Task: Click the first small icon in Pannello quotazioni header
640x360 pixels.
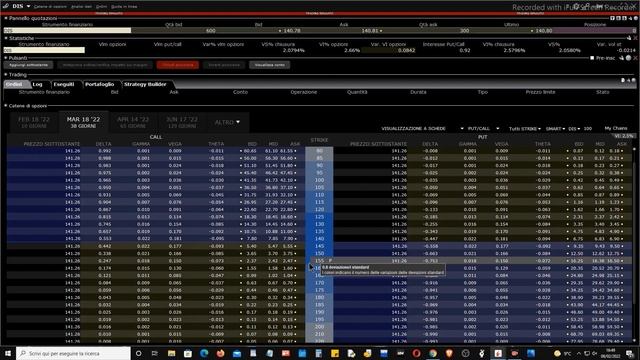Action: click(612, 18)
